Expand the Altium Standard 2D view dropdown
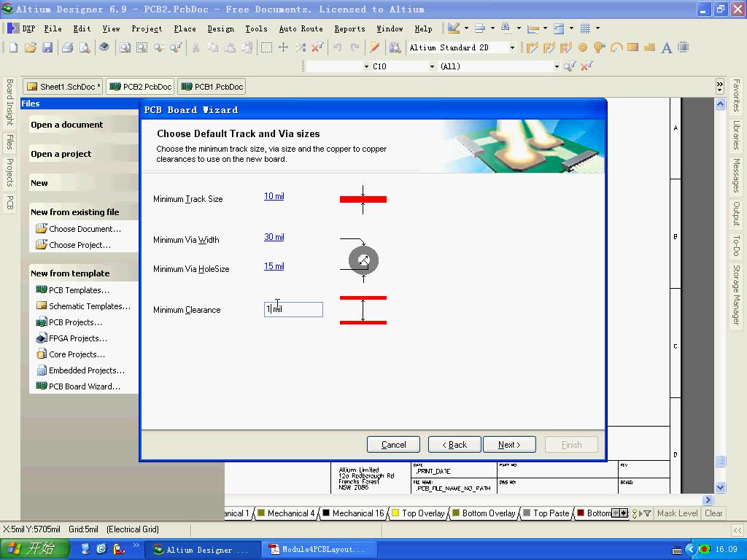Image resolution: width=747 pixels, height=560 pixels. click(512, 47)
